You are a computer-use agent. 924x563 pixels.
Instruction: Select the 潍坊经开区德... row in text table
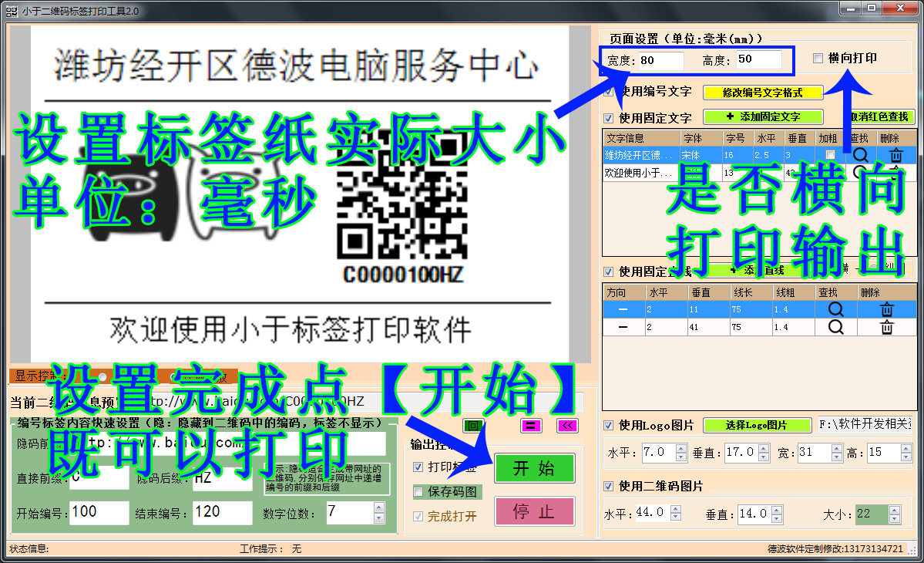[x=760, y=155]
